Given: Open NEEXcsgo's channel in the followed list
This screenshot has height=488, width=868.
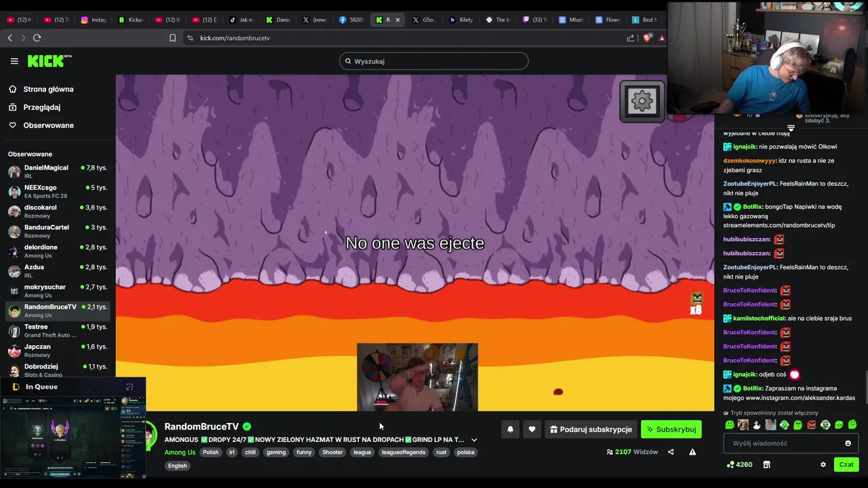Looking at the screenshot, I should tap(57, 191).
